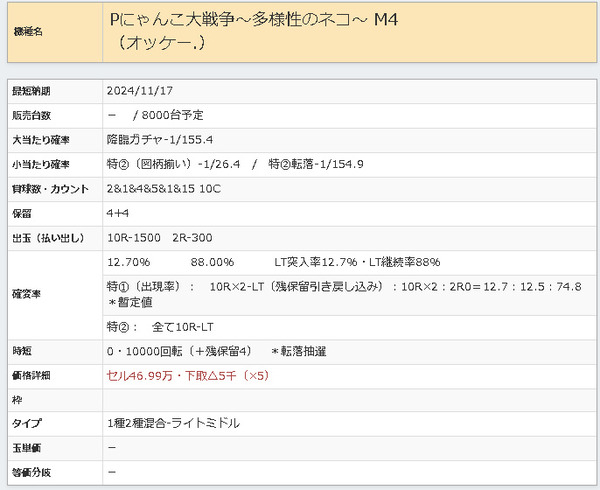Select the 玉単価 row label
This screenshot has width=600, height=490.
[x=26, y=448]
